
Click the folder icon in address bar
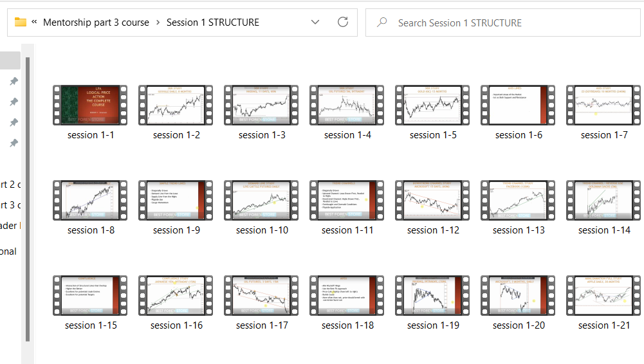(x=21, y=22)
